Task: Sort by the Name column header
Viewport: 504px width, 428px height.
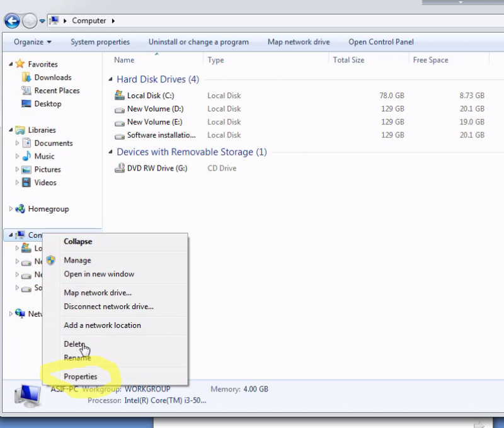Action: [124, 60]
